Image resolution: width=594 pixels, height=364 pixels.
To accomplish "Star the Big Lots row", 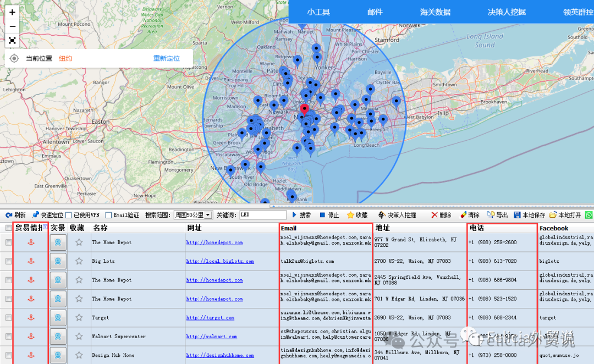I will click(79, 261).
